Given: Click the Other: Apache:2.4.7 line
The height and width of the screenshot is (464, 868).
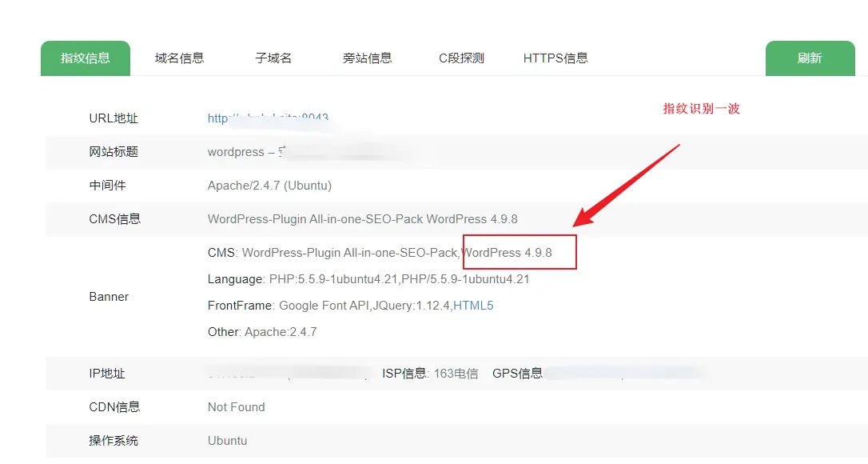Looking at the screenshot, I should tap(262, 332).
